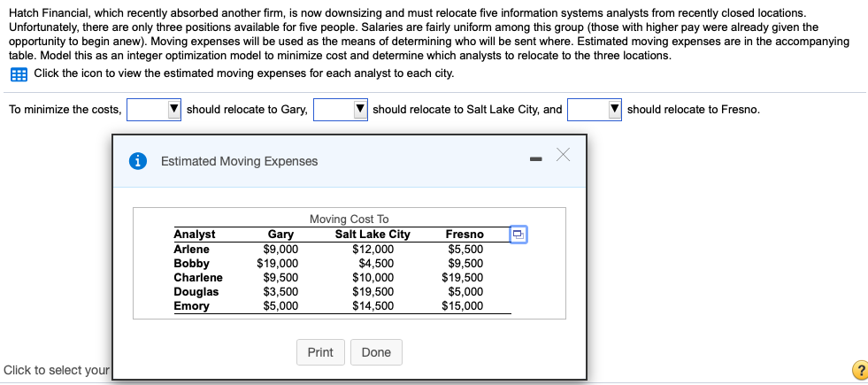
Task: Click the 'Moving Cost To' table heading
Action: [x=350, y=219]
